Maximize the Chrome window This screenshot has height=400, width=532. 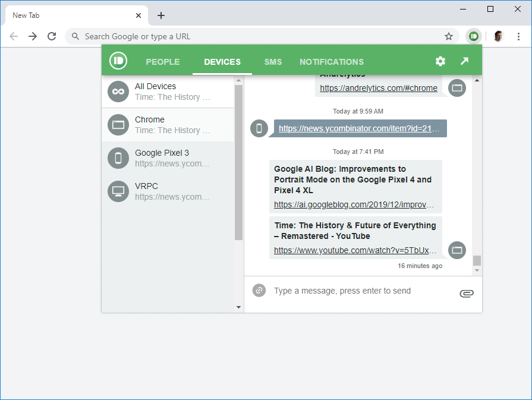click(x=490, y=9)
